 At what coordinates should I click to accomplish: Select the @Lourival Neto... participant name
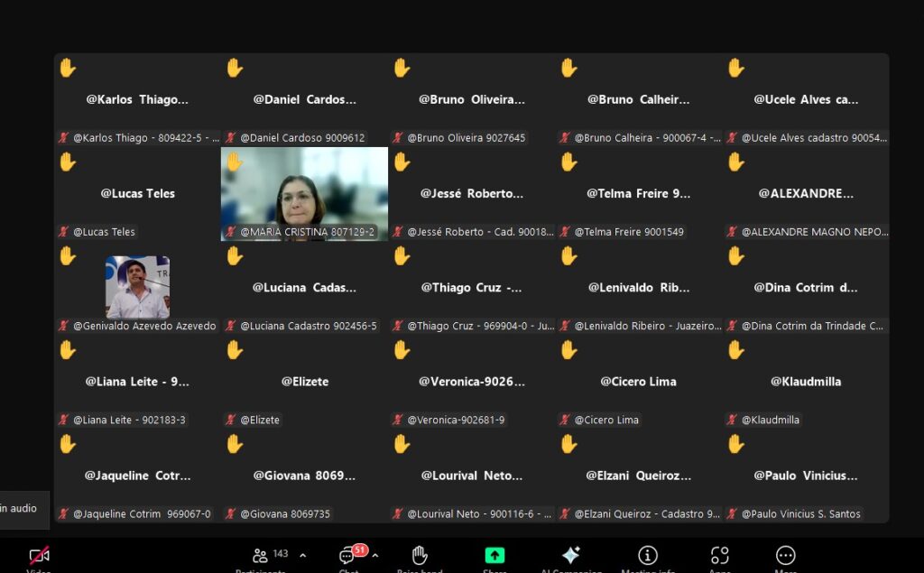pos(471,476)
